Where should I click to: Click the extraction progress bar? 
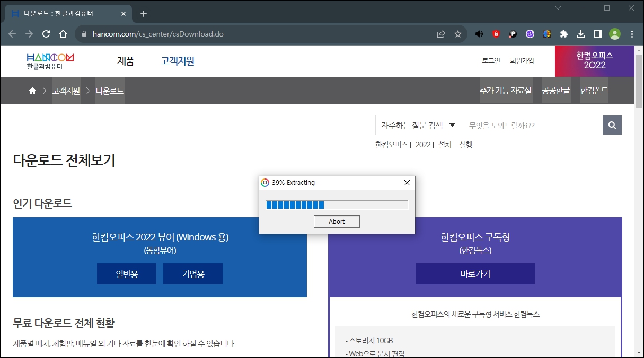point(337,204)
